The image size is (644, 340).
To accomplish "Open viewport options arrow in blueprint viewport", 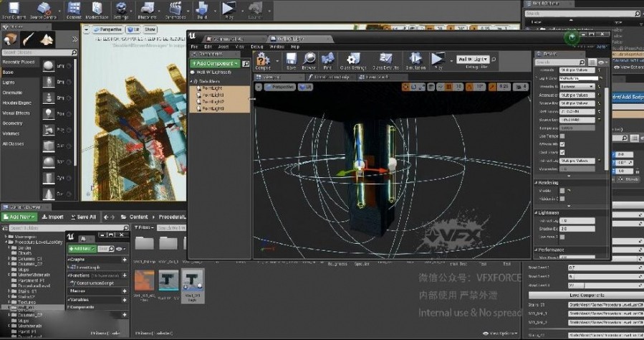I will [259, 88].
